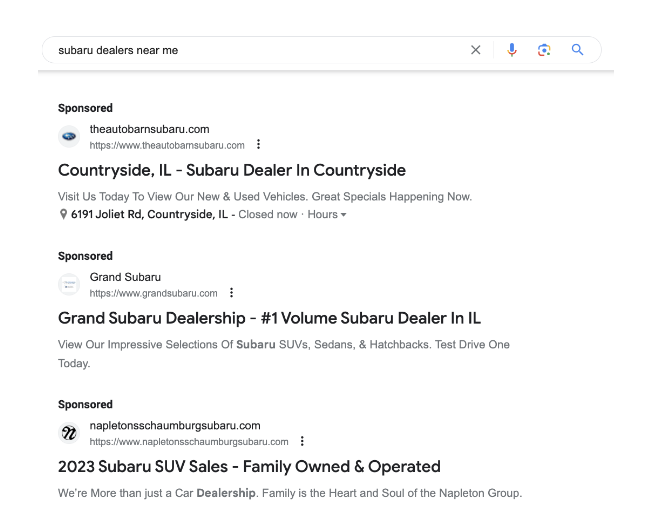
Task: Click the Napleton N logo favicon
Action: click(69, 433)
